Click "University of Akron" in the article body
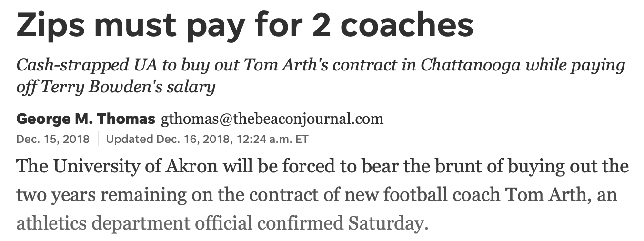Viewport: 644px width, 241px height. click(x=135, y=167)
